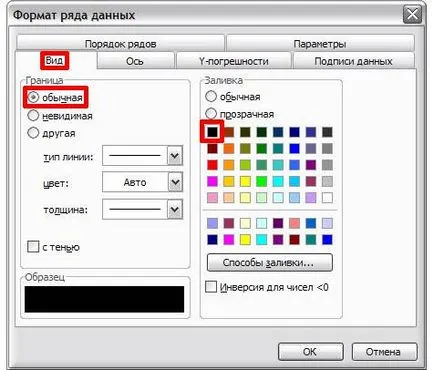Select обычная radio under Заливка
Viewport: 434px width, 370px height.
[x=233, y=97]
